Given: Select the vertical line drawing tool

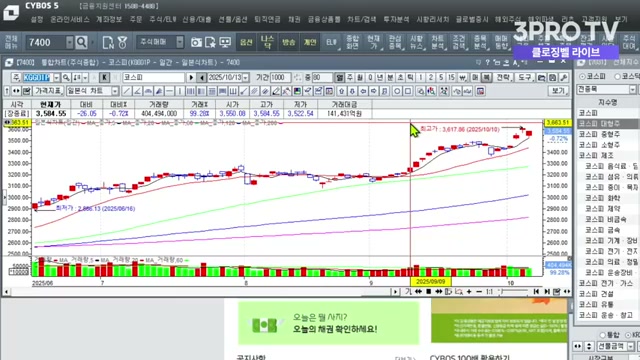Looking at the screenshot, I should click(180, 91).
